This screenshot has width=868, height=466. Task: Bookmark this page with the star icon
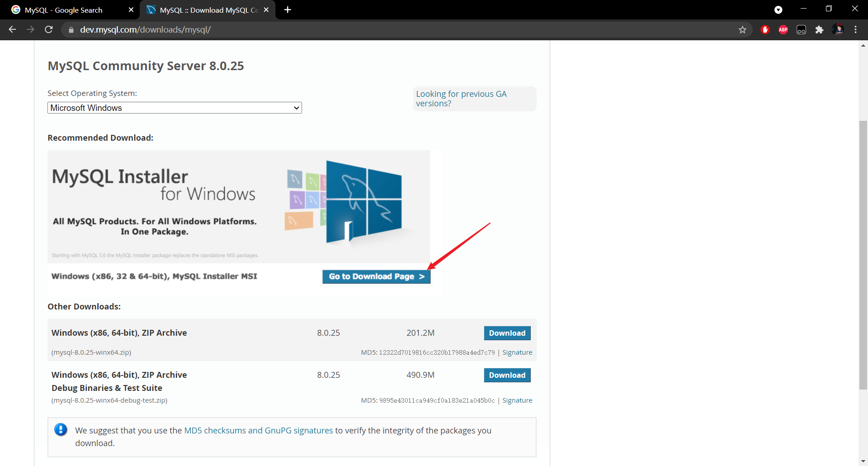[x=742, y=30]
